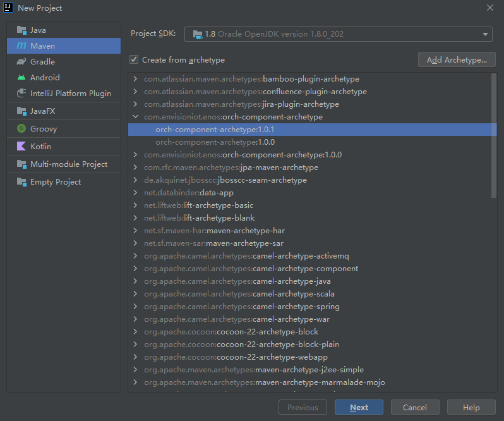Click the Help button
The height and width of the screenshot is (421, 504).
[471, 408]
